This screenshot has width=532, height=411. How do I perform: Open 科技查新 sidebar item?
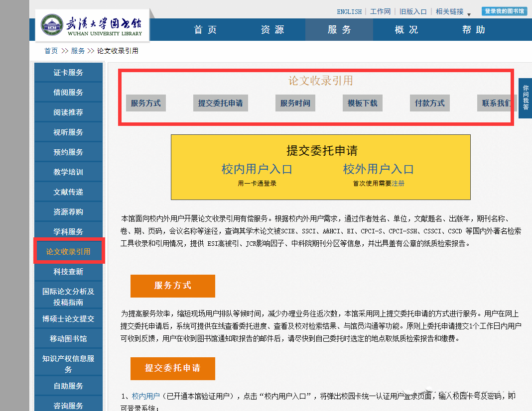pyautogui.click(x=68, y=272)
